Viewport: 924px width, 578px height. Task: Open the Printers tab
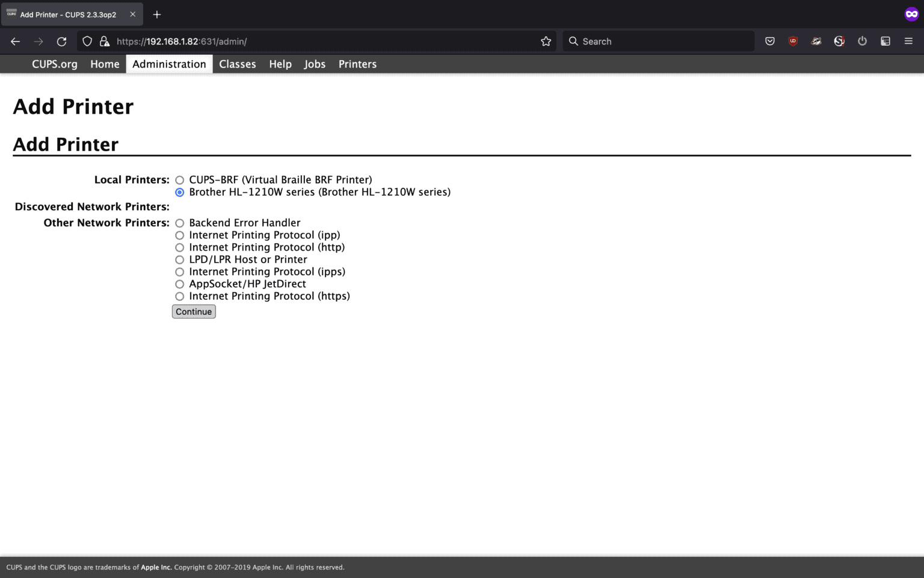357,64
